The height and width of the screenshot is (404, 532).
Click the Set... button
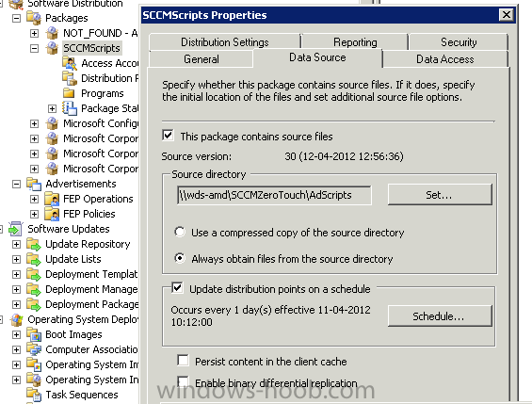440,195
